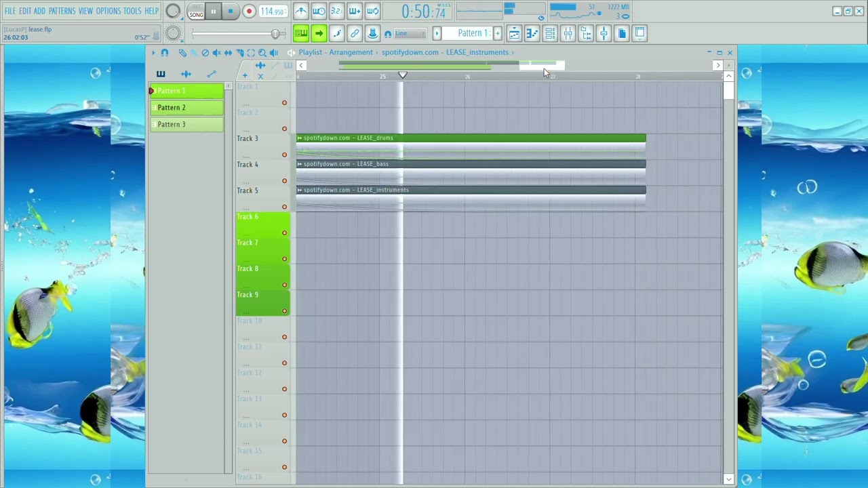Viewport: 868px width, 488px height.
Task: Open the PATTERNS menu
Action: [62, 11]
